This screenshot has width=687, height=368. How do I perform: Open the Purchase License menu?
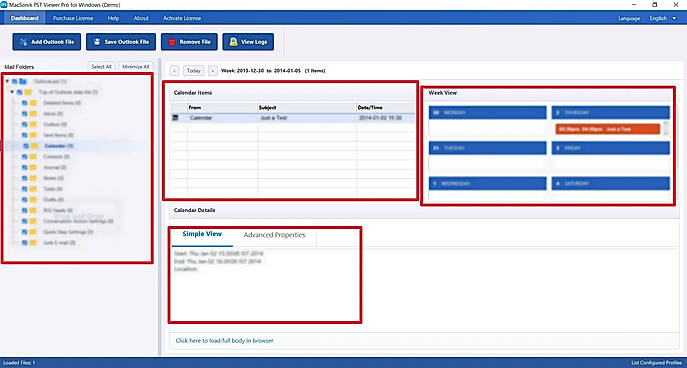(x=73, y=18)
